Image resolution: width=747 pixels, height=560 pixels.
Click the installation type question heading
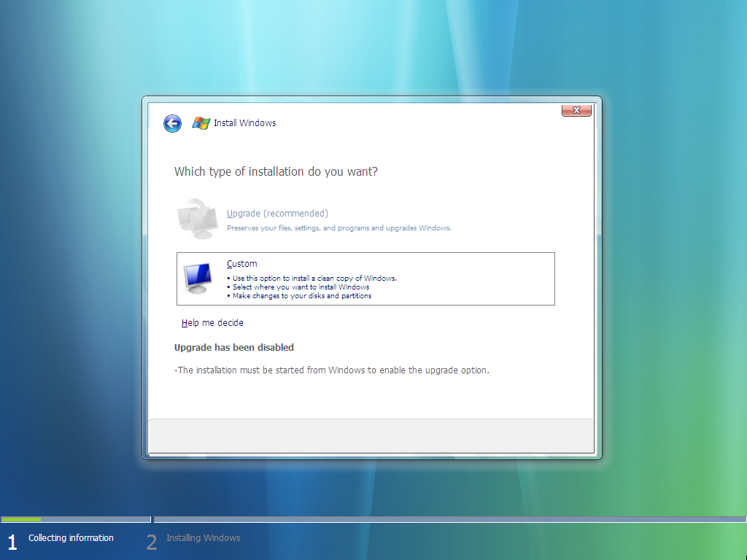click(x=276, y=171)
